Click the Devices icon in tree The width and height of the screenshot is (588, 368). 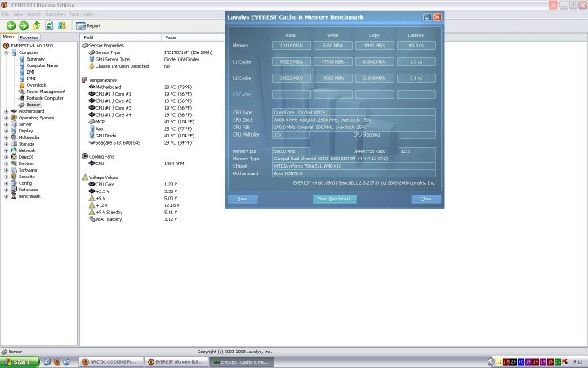[14, 164]
